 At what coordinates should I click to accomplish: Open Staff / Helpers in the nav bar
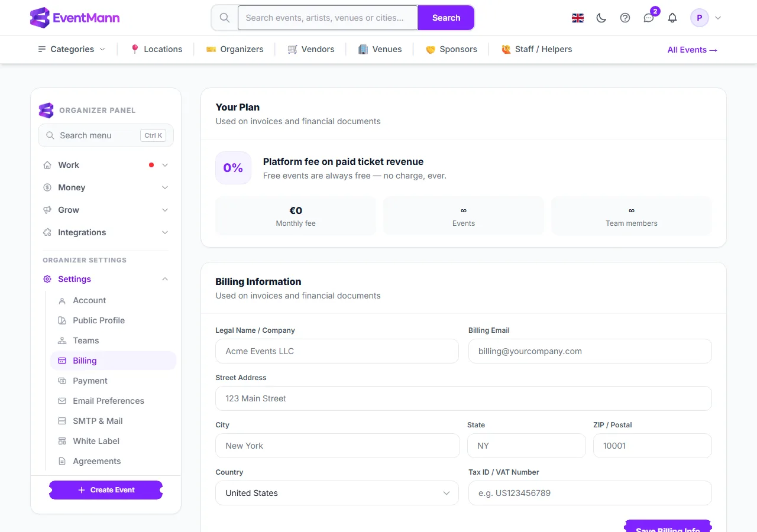536,49
